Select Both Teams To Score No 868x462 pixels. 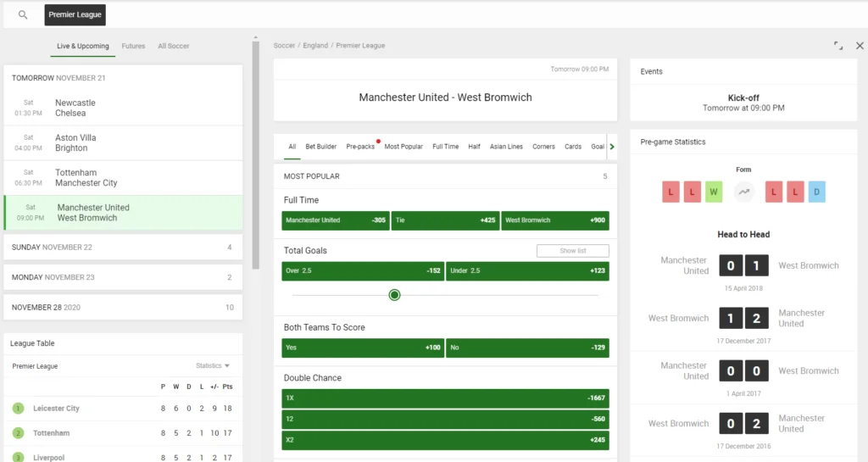coord(527,348)
